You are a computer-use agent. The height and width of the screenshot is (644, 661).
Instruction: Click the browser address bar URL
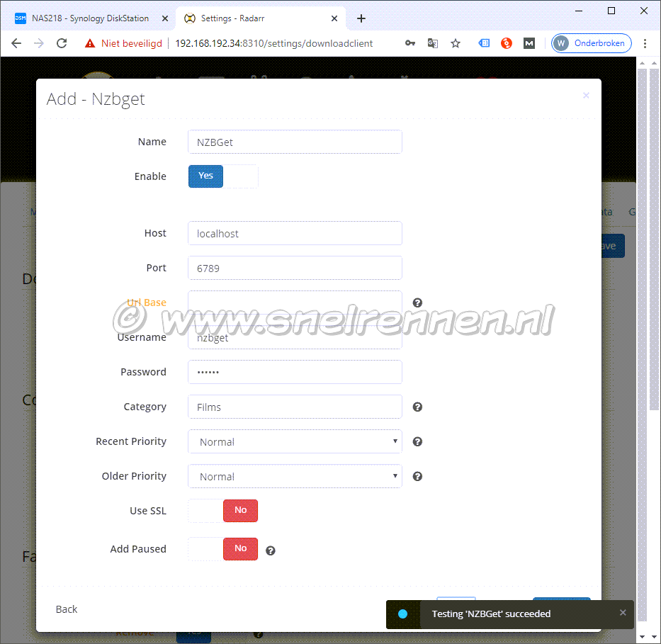274,43
